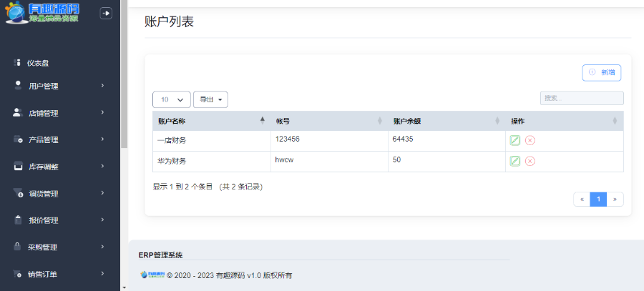Sort table by 帐号 column
The width and height of the screenshot is (644, 291).
pos(329,121)
